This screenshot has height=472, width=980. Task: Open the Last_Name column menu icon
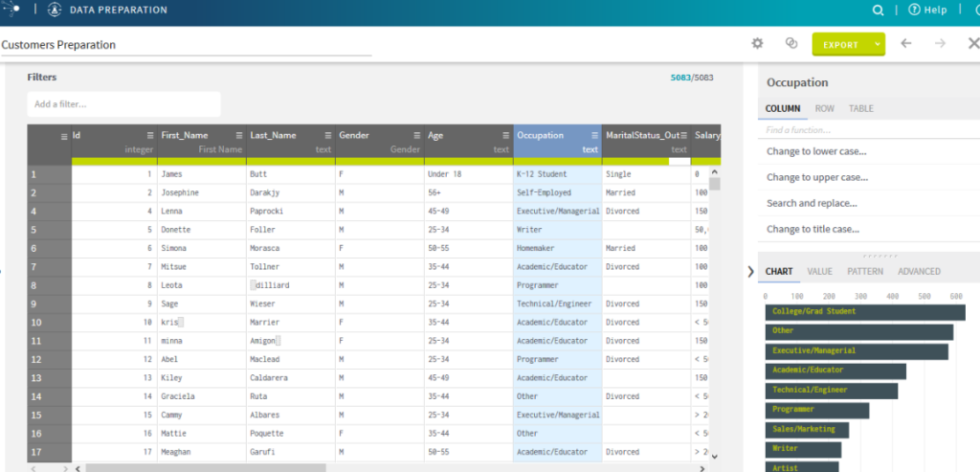(x=327, y=135)
